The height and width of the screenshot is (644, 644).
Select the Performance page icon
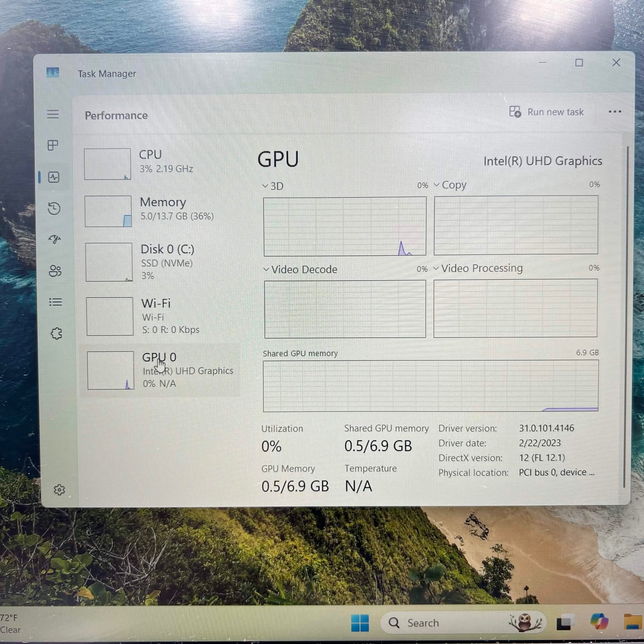pos(54,177)
